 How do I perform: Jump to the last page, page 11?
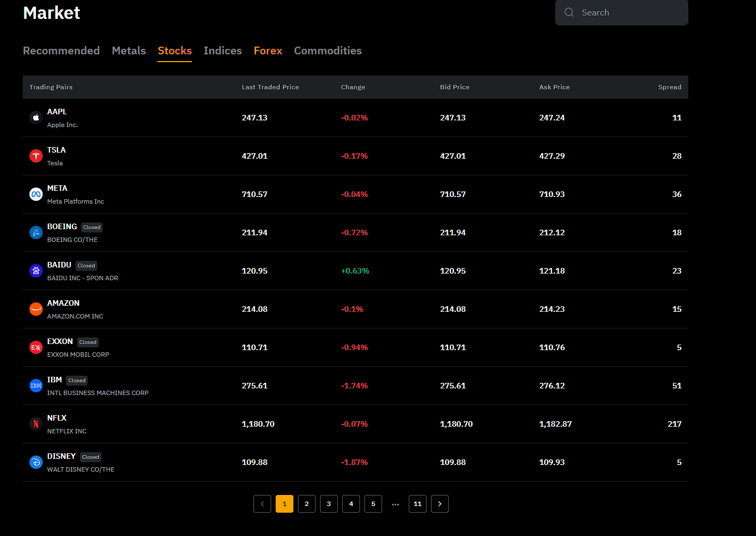(417, 504)
